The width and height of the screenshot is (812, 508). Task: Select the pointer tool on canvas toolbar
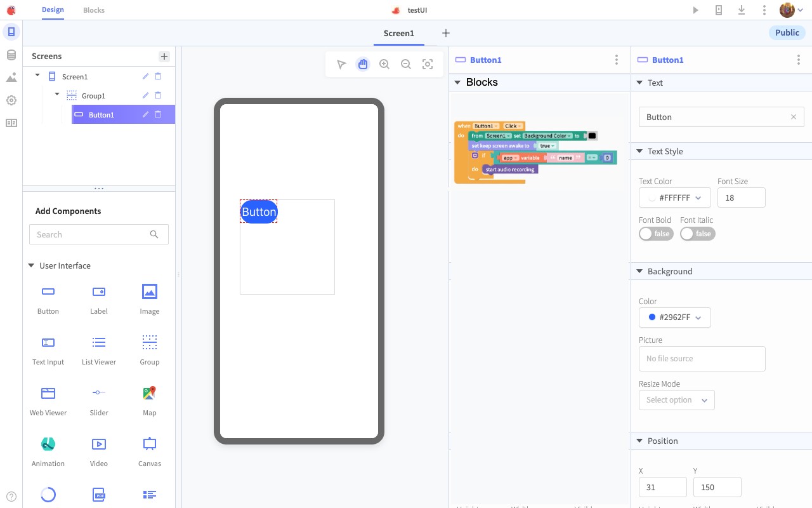click(341, 64)
